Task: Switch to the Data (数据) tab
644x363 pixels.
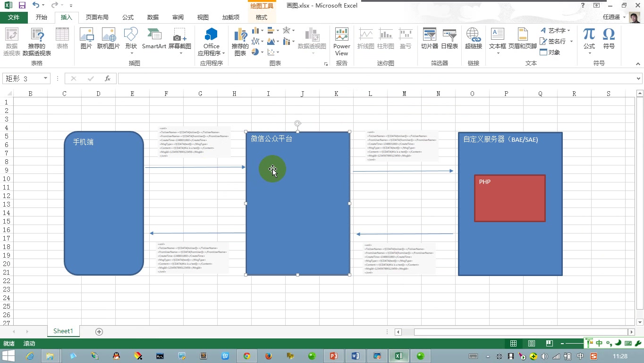Action: (153, 17)
